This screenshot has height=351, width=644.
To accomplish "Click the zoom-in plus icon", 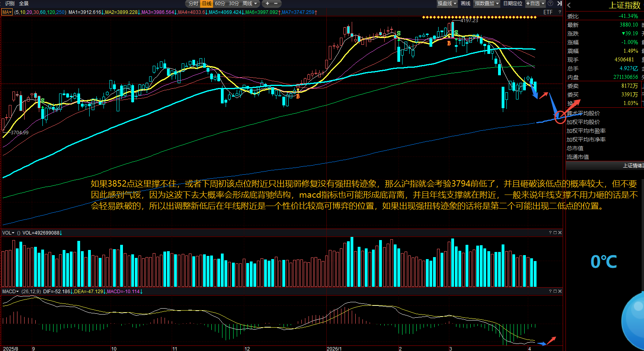I will (267, 4).
